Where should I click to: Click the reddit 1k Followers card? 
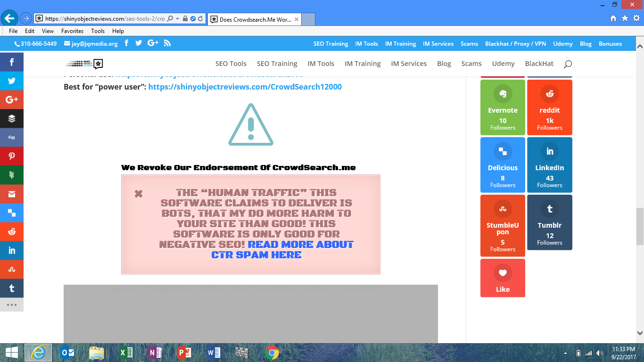(550, 107)
